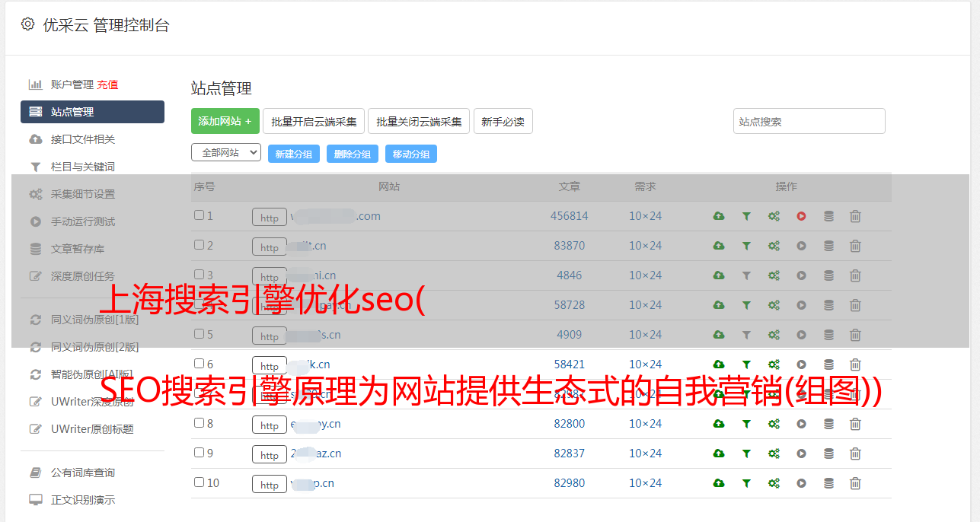The height and width of the screenshot is (522, 980).
Task: Click gear icon beside 优采云 管理控制台
Action: (x=28, y=24)
